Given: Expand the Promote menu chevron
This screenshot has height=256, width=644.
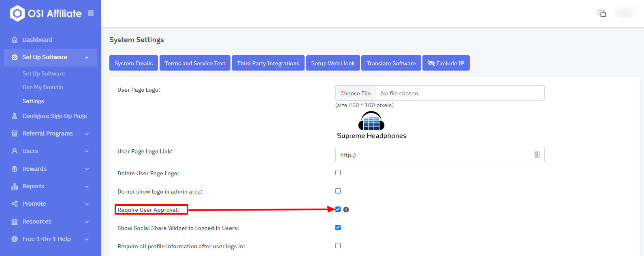Looking at the screenshot, I should click(87, 204).
